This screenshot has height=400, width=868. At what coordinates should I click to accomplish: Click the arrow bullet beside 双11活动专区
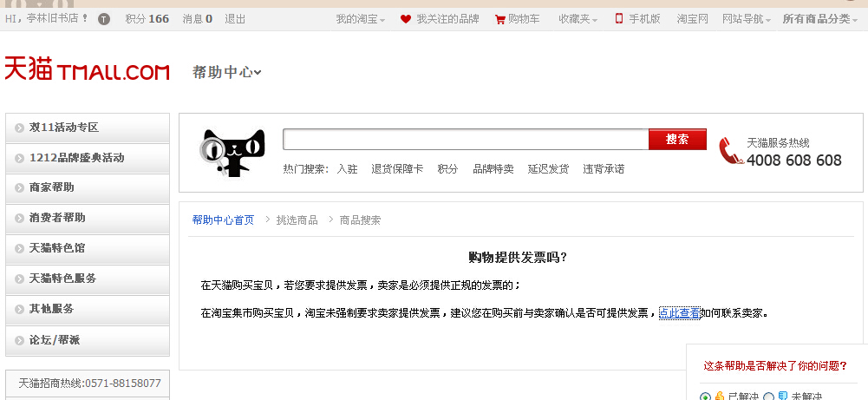pyautogui.click(x=20, y=128)
